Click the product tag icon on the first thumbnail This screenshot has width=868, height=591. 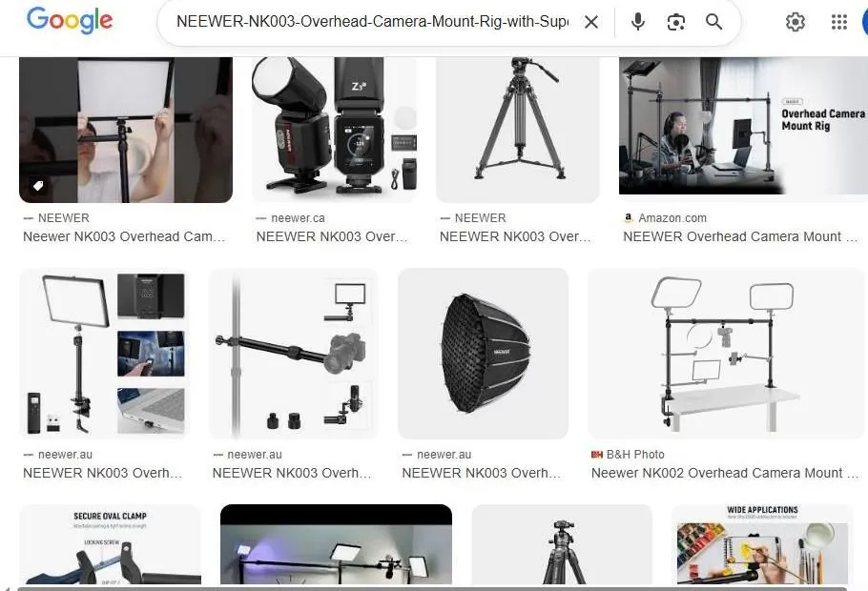(x=37, y=185)
